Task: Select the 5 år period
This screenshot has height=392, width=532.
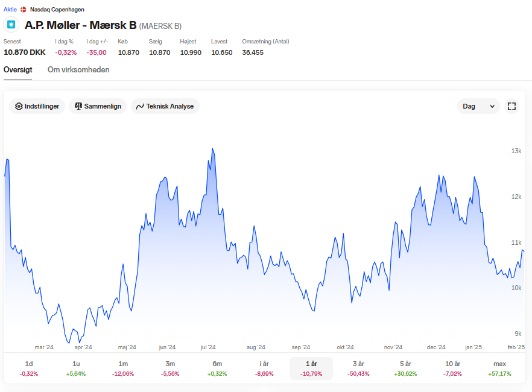Action: pyautogui.click(x=405, y=368)
